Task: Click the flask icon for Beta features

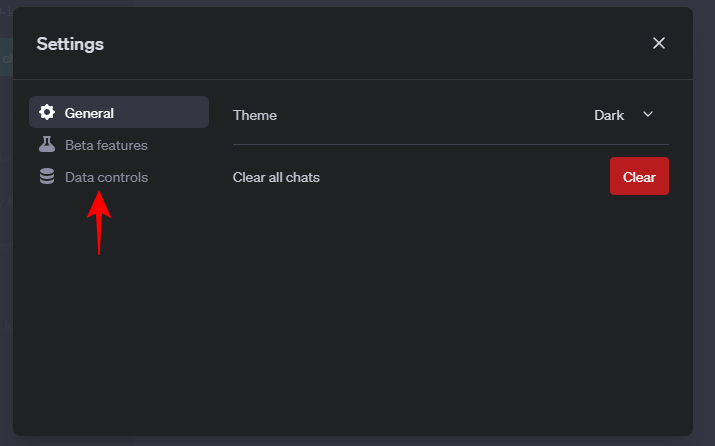Action: [47, 145]
